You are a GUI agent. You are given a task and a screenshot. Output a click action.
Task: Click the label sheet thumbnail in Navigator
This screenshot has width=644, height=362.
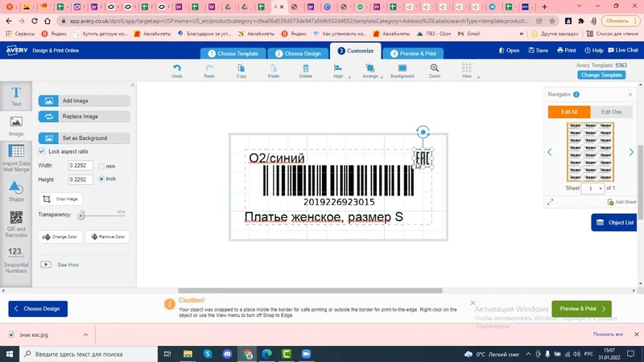click(x=590, y=152)
